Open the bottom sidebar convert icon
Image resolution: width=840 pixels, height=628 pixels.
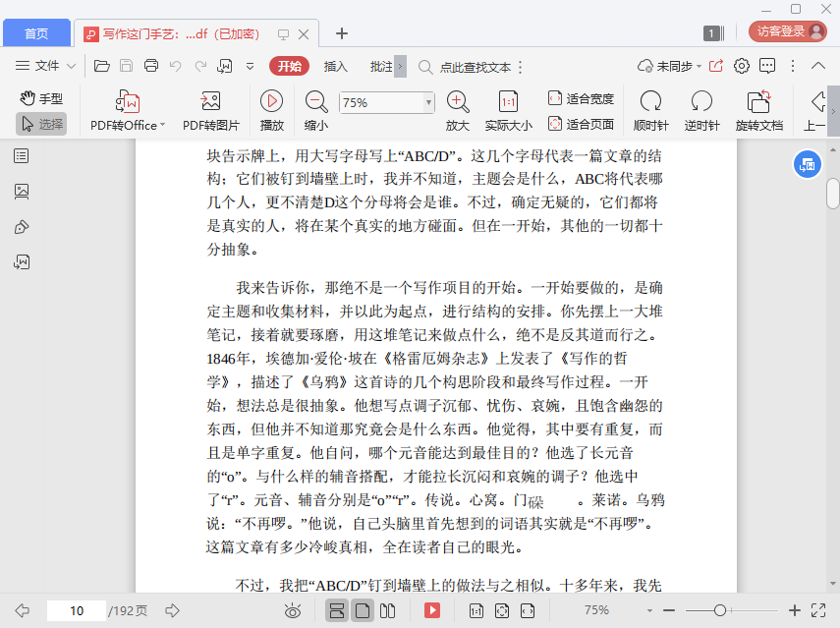click(x=22, y=262)
